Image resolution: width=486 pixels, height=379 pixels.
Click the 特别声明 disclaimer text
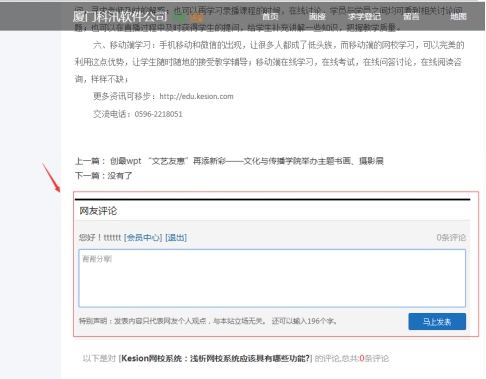tap(172, 321)
